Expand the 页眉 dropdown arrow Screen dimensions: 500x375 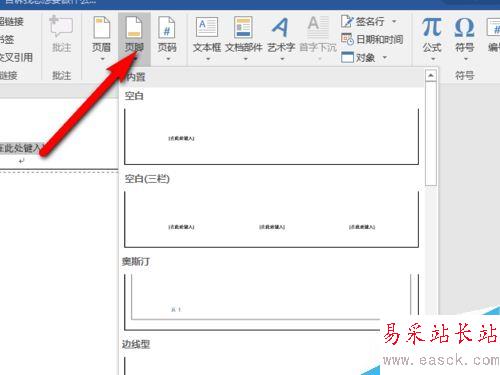tap(102, 59)
